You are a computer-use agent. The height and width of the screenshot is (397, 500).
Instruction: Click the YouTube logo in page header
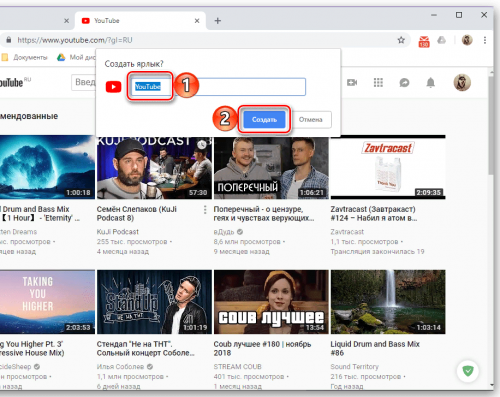pyautogui.click(x=15, y=82)
